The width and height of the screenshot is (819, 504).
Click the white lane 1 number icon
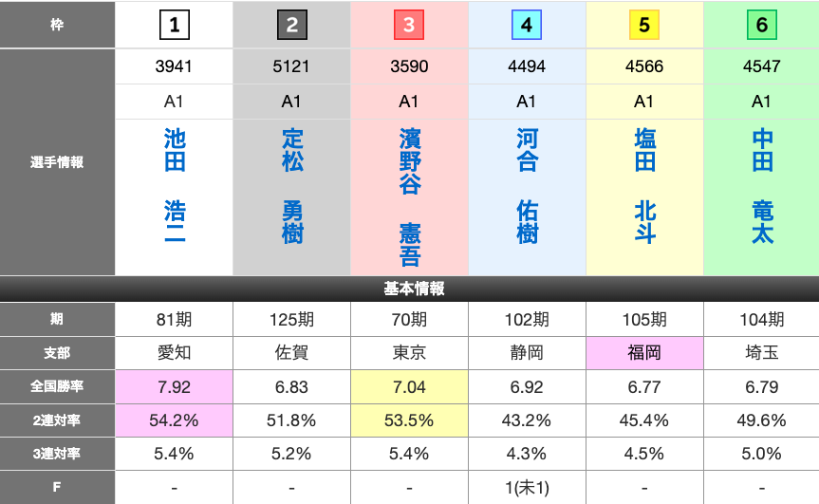[174, 26]
